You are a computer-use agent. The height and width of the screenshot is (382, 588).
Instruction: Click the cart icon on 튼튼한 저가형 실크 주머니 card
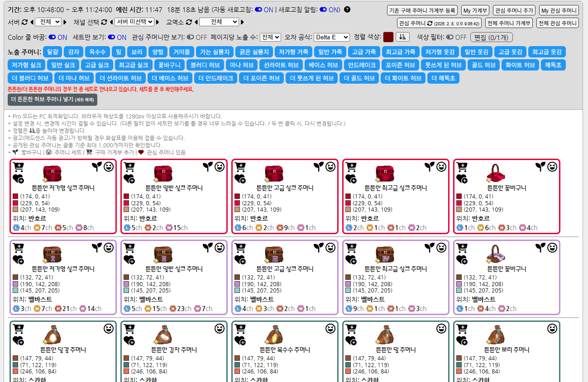[x=18, y=167]
